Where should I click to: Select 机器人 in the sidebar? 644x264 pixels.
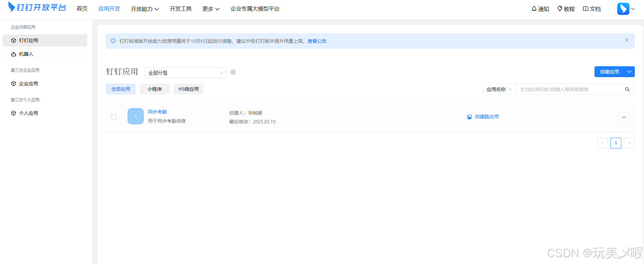click(45, 54)
